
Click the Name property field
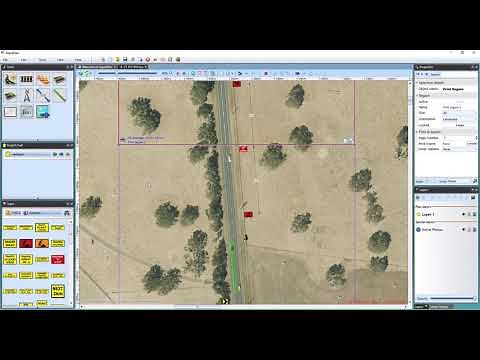click(x=459, y=107)
